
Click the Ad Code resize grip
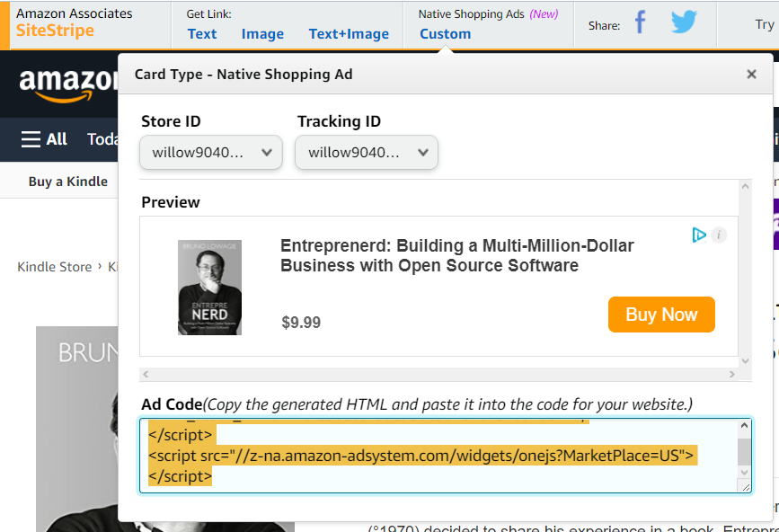click(746, 487)
